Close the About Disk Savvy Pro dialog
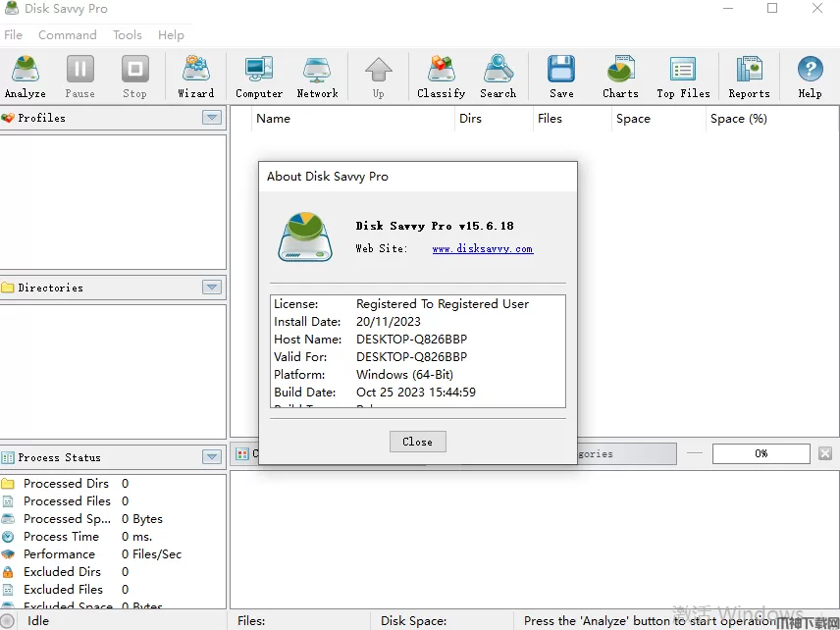 [x=417, y=442]
